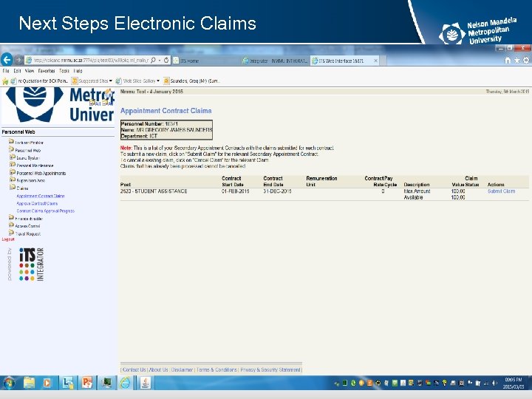
Task: Click the address bar search magnifier icon
Action: tap(153, 61)
